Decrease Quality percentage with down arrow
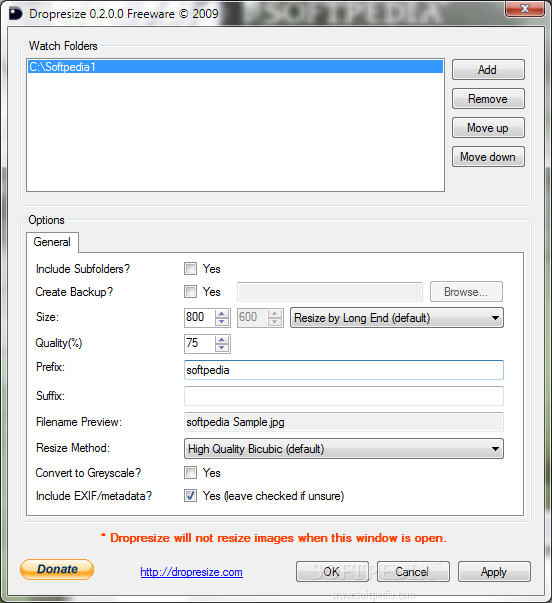This screenshot has width=552, height=603. tap(222, 348)
